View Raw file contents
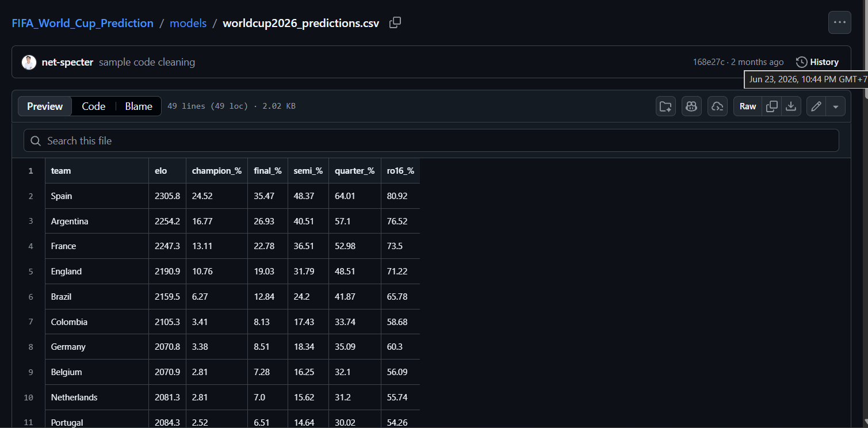The height and width of the screenshot is (428, 868). (748, 106)
